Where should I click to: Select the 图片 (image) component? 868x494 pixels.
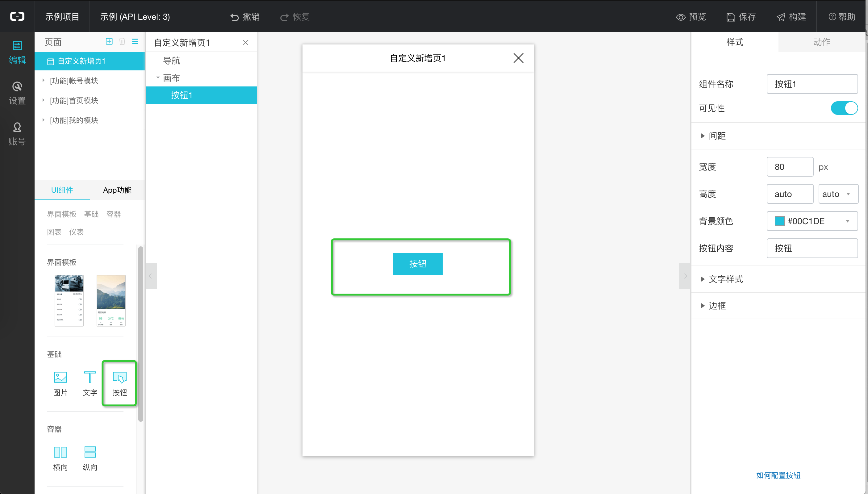pyautogui.click(x=61, y=384)
